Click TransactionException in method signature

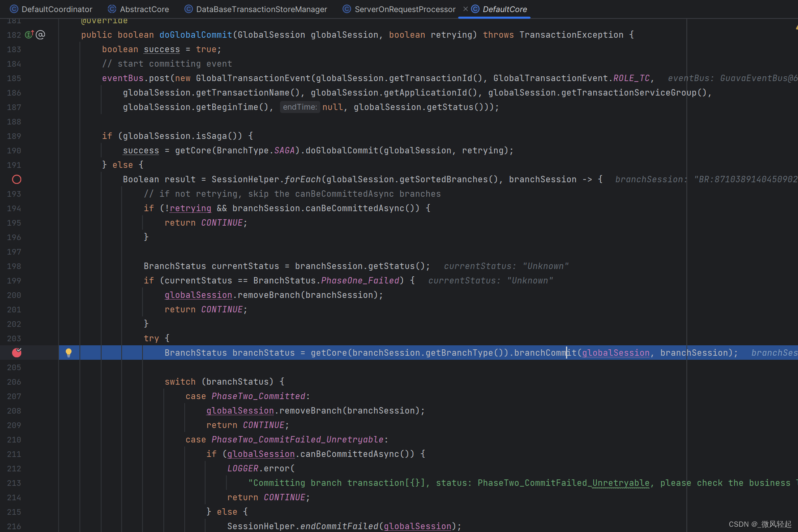pyautogui.click(x=571, y=35)
